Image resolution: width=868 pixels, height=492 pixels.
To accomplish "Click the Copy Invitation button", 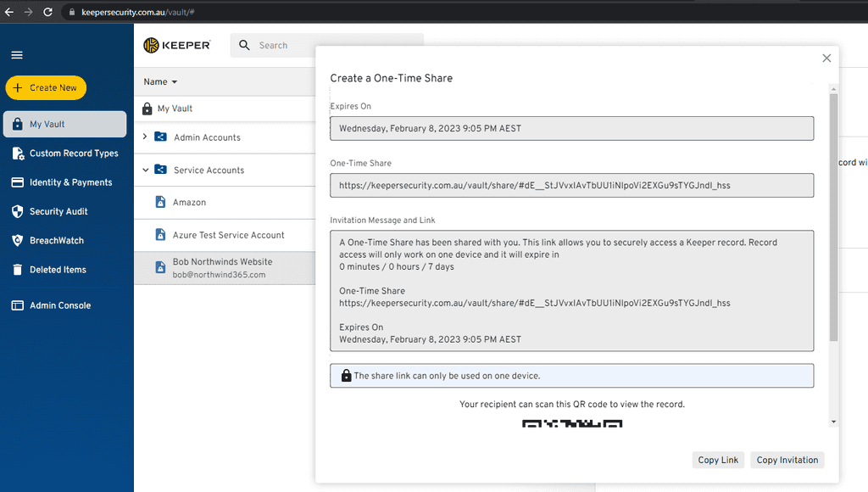I will pyautogui.click(x=787, y=460).
